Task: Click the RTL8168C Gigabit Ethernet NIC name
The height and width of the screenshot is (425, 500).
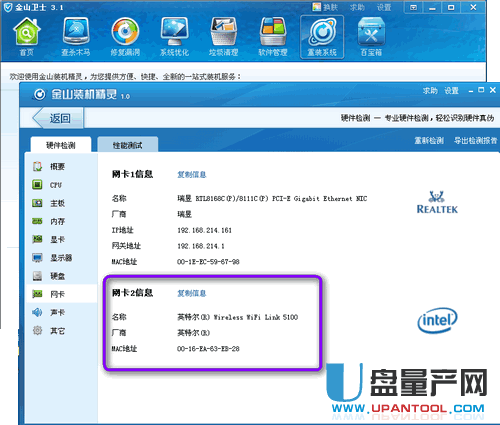Action: point(272,199)
